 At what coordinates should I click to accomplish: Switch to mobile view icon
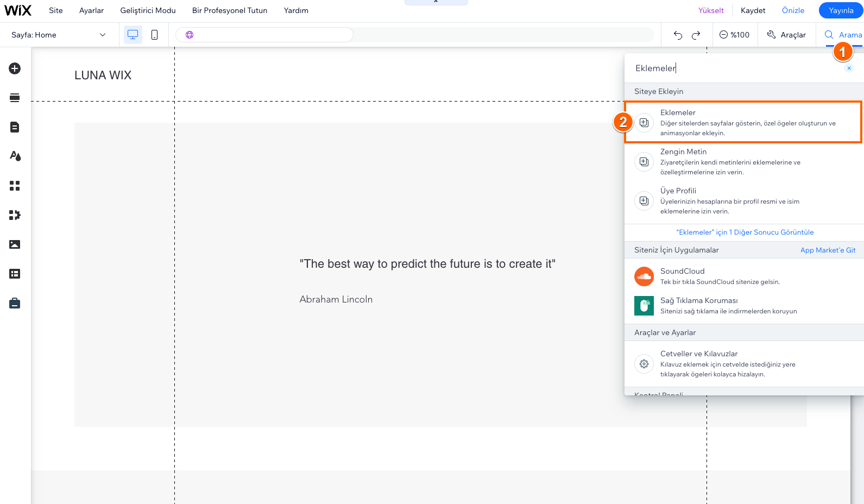[155, 35]
